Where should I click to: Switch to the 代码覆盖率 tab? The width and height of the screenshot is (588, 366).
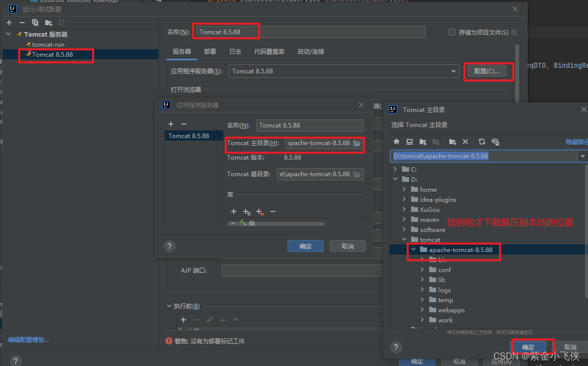point(269,52)
